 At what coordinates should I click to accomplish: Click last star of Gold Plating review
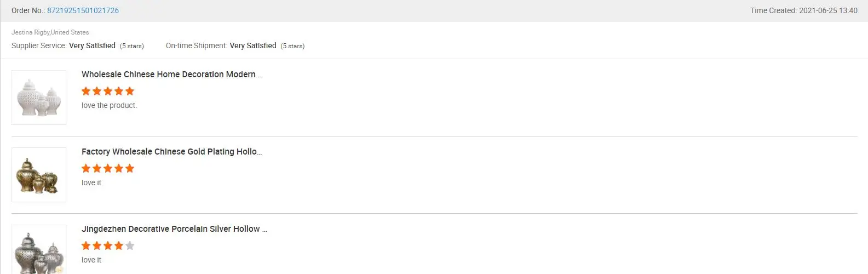(x=130, y=168)
